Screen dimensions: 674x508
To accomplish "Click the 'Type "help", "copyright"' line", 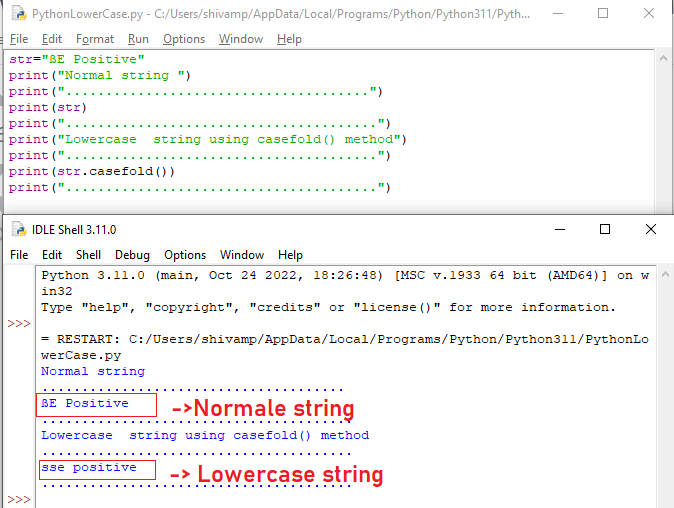I will tap(328, 307).
